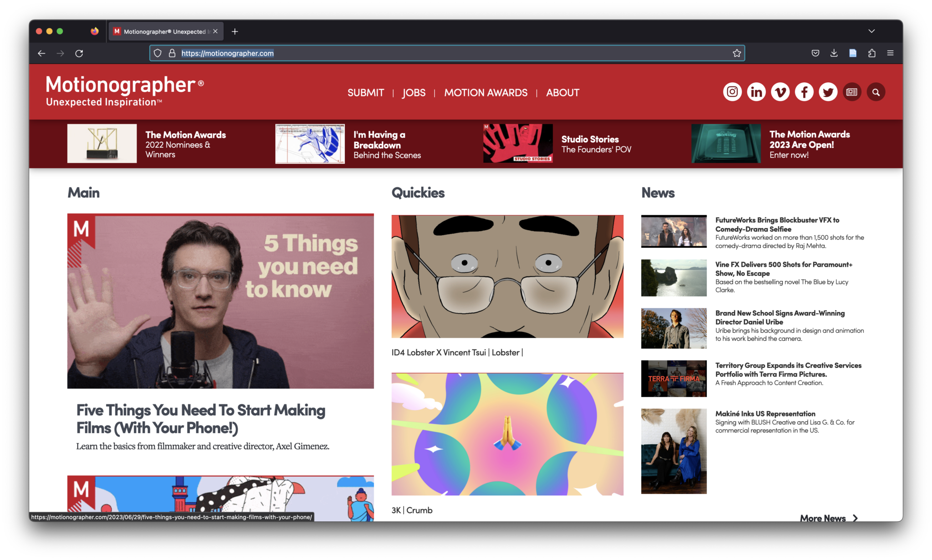View site security via padlock icon
The height and width of the screenshot is (560, 932).
[x=172, y=53]
